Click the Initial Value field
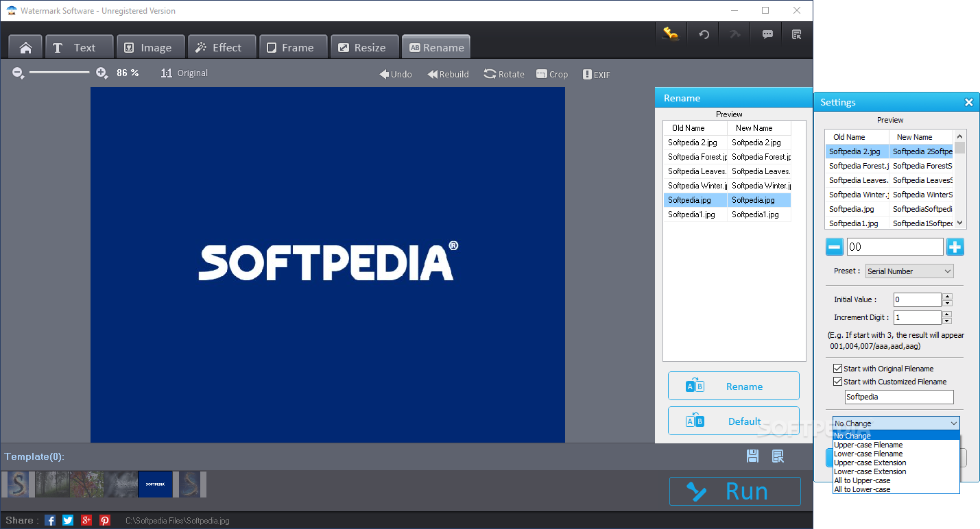The height and width of the screenshot is (529, 980). (918, 299)
